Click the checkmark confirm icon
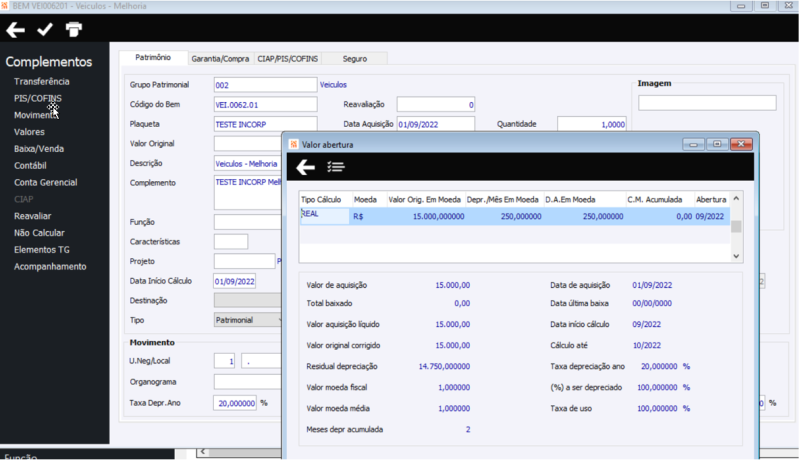Image resolution: width=800 pixels, height=460 pixels. click(45, 30)
